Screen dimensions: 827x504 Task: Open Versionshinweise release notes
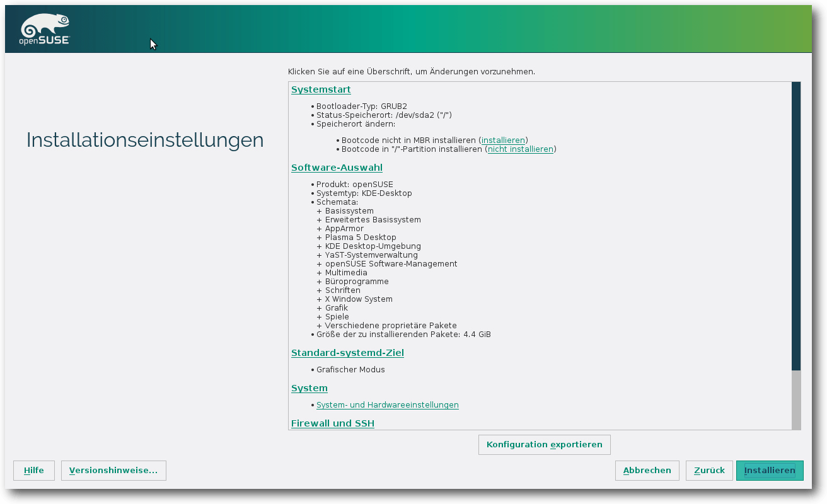coord(113,471)
